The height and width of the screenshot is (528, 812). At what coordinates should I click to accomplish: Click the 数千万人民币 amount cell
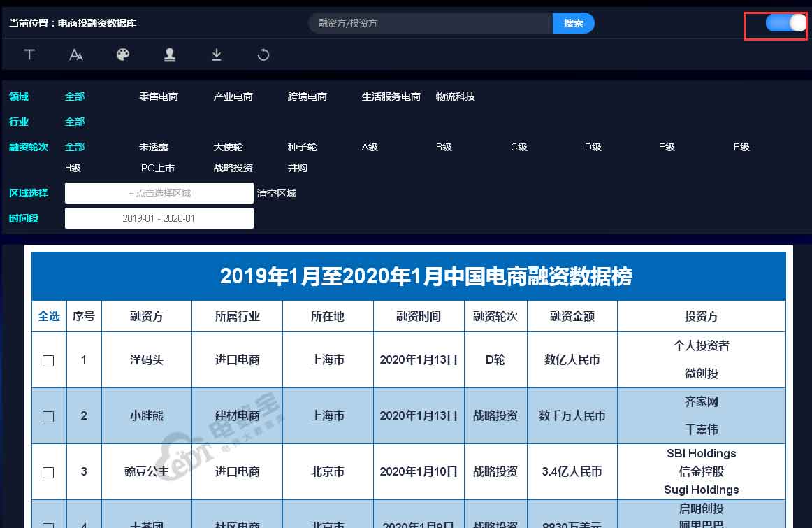pyautogui.click(x=572, y=415)
